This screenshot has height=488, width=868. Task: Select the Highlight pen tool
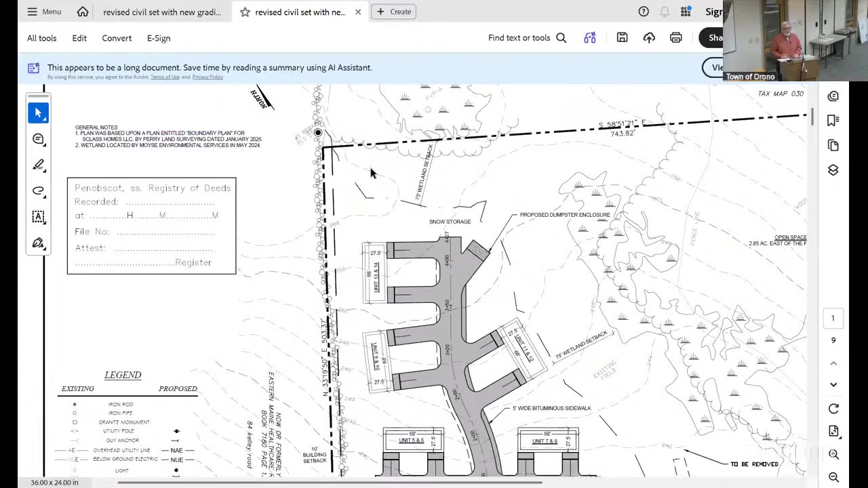point(38,165)
